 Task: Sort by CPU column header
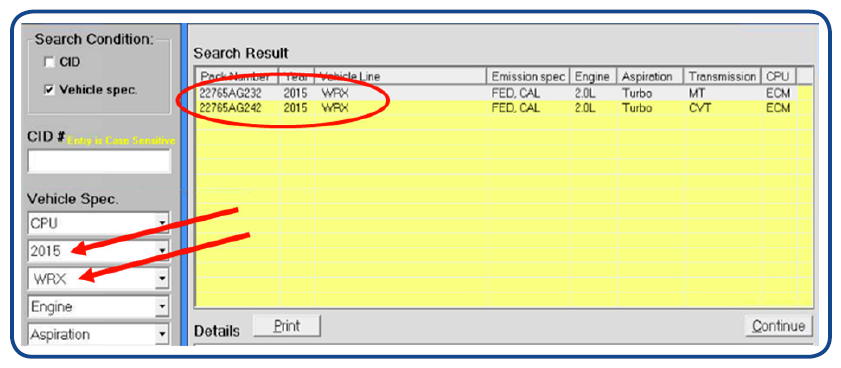[779, 77]
